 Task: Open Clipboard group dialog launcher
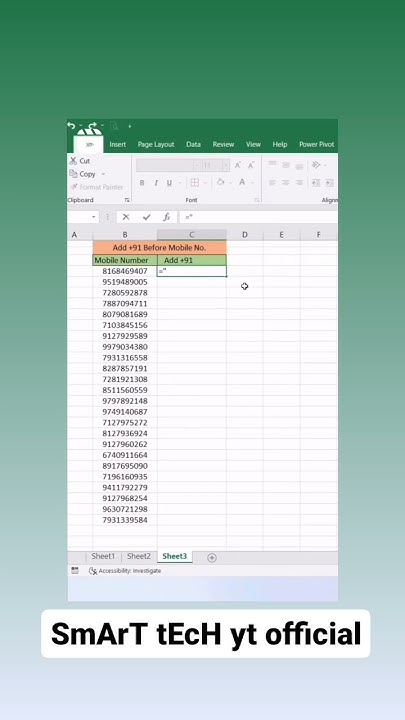click(x=127, y=200)
